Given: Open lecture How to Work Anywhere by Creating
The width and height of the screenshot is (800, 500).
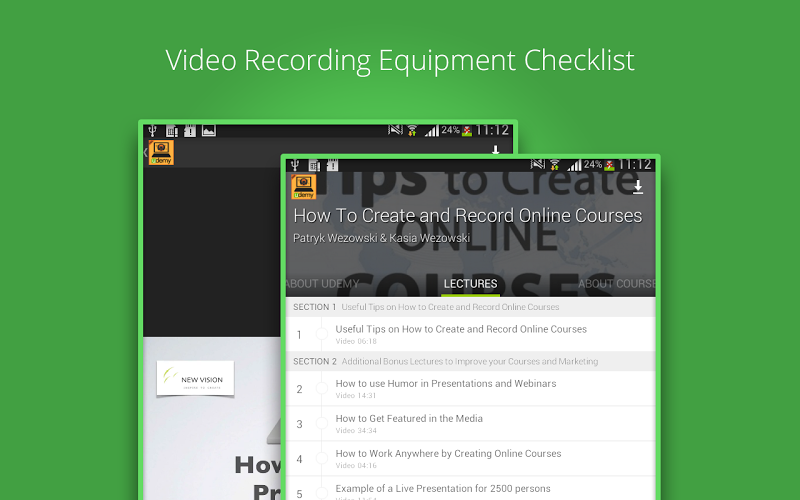Looking at the screenshot, I should pos(470,458).
